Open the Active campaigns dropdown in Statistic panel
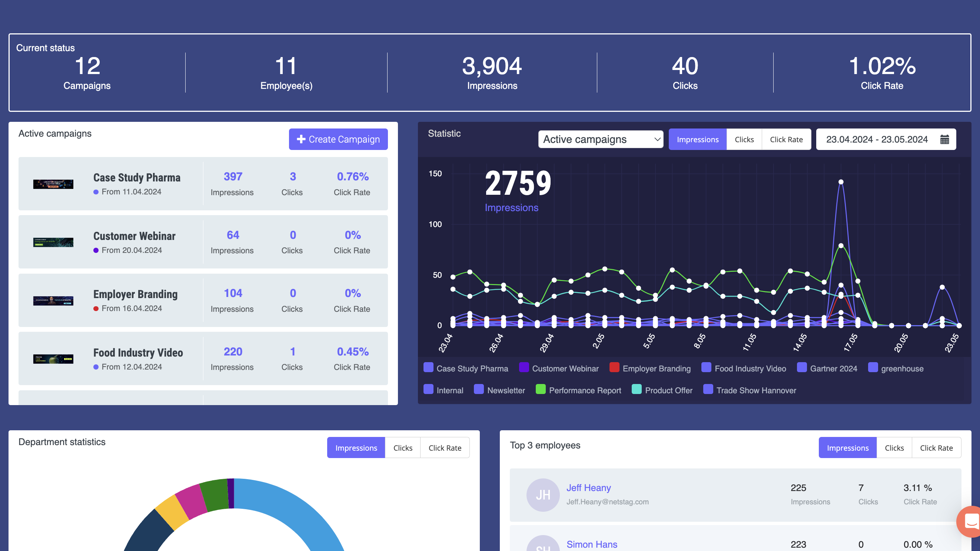This screenshot has width=980, height=551. (600, 139)
